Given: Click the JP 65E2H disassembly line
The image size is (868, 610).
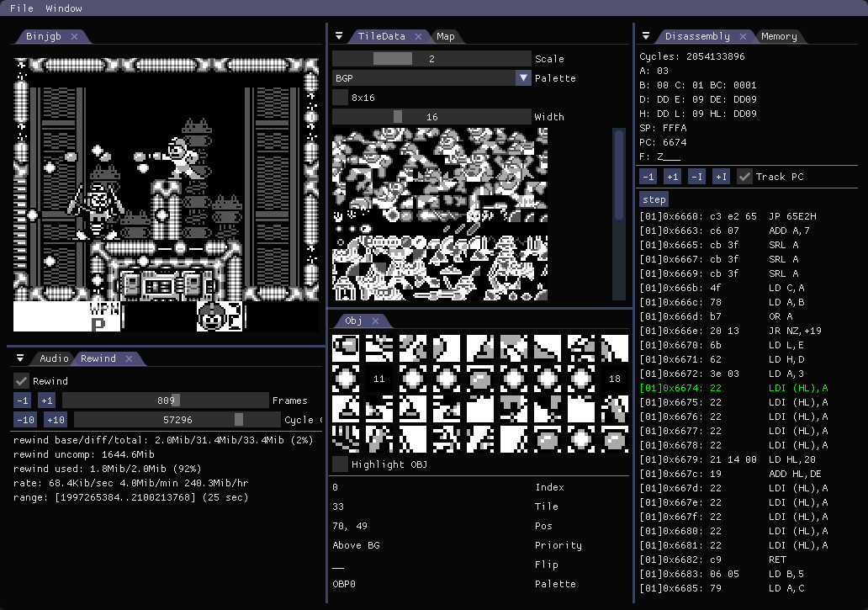Looking at the screenshot, I should [728, 216].
